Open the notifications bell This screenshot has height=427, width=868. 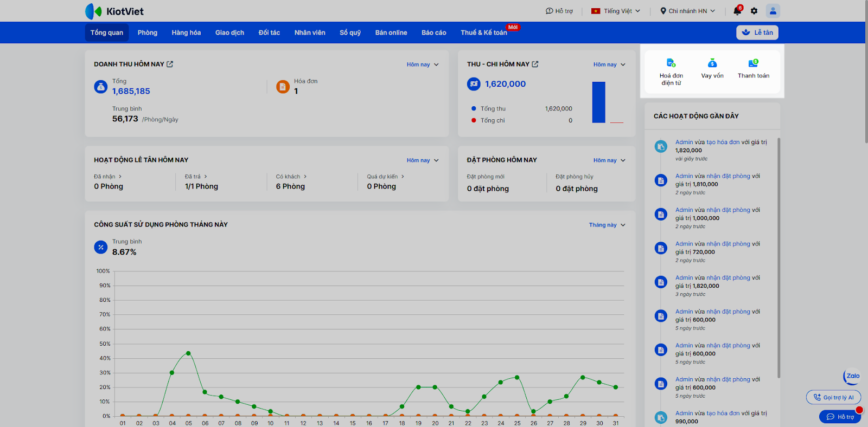737,11
